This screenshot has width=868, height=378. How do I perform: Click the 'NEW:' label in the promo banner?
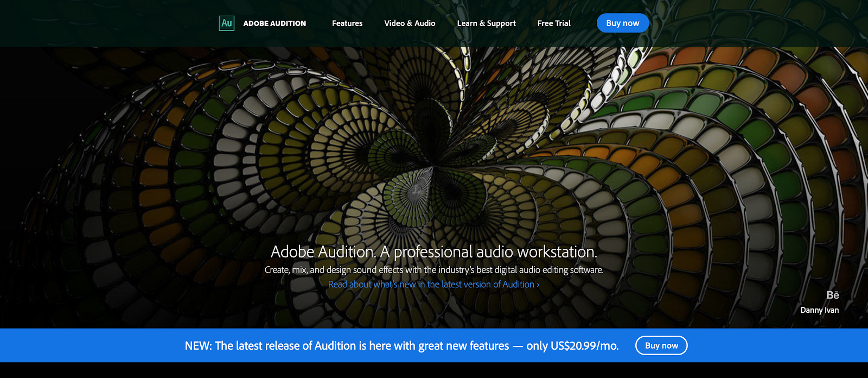pyautogui.click(x=198, y=346)
